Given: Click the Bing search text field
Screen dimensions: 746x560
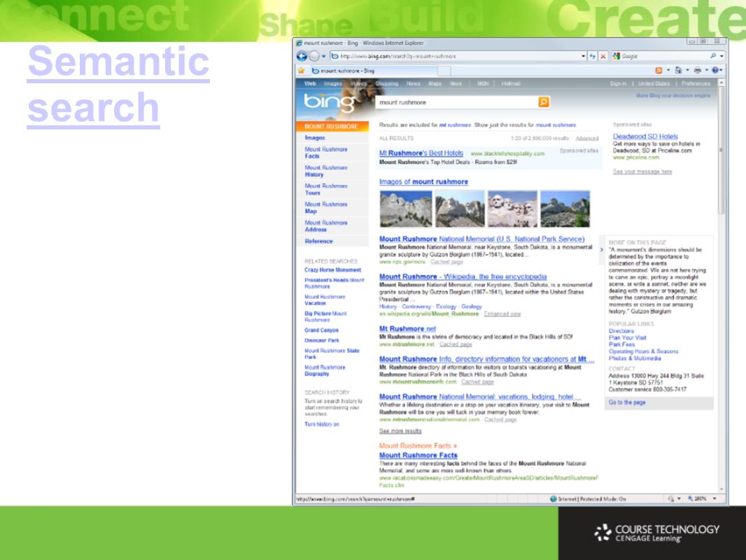Looking at the screenshot, I should click(x=457, y=102).
